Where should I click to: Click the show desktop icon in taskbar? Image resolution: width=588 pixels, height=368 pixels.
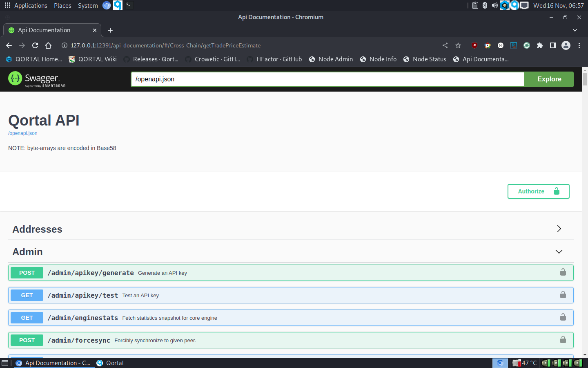click(x=5, y=363)
